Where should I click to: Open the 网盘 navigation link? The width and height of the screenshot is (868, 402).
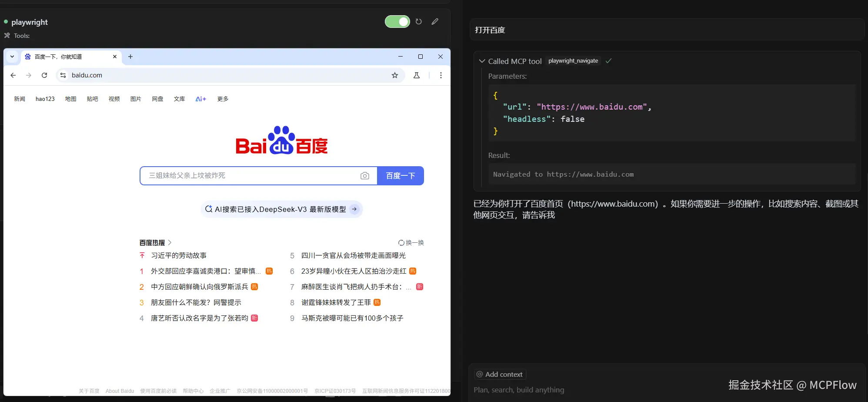158,99
